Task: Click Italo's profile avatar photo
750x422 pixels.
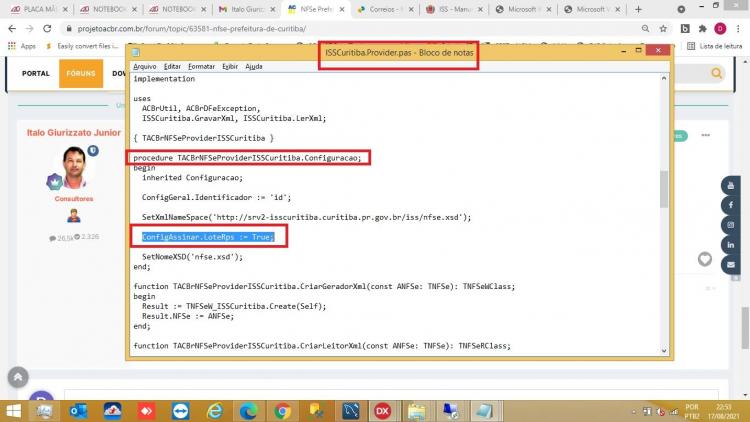Action: tap(74, 167)
